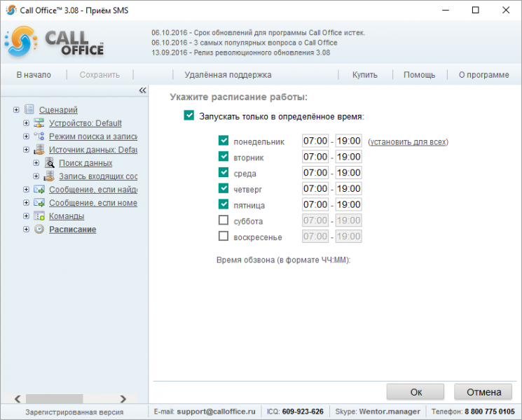Click the Источник данных database icon
The height and width of the screenshot is (420, 522).
pyautogui.click(x=39, y=150)
